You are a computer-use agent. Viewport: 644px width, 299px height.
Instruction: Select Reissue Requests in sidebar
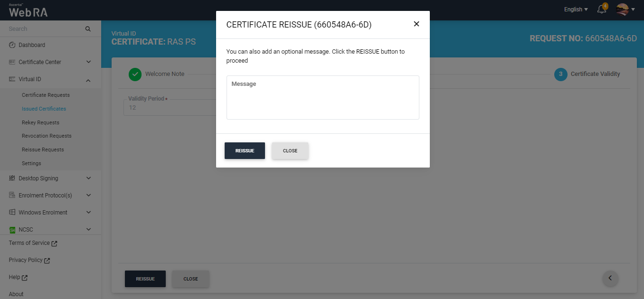(43, 149)
